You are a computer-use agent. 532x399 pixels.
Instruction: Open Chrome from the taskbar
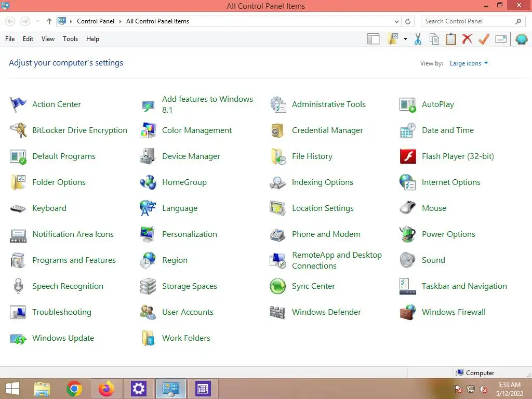click(x=74, y=389)
